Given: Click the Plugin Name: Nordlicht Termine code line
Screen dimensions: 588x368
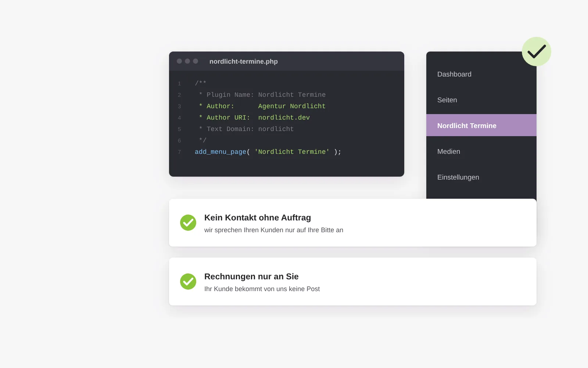Looking at the screenshot, I should tap(262, 95).
